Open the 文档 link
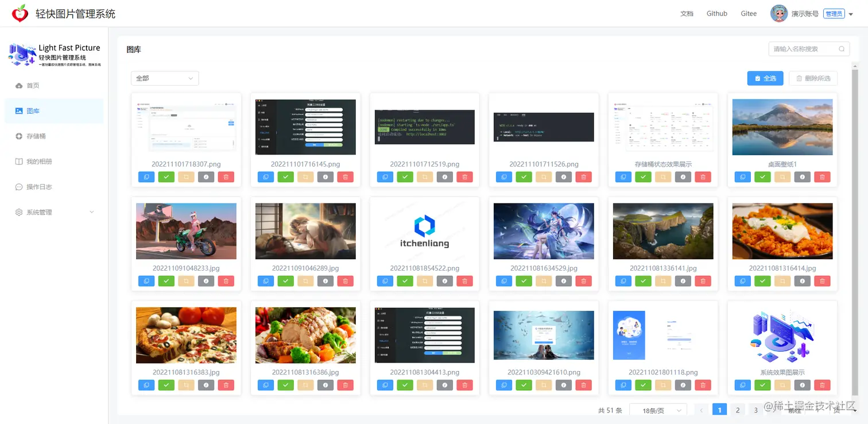Image resolution: width=868 pixels, height=424 pixels. click(687, 14)
